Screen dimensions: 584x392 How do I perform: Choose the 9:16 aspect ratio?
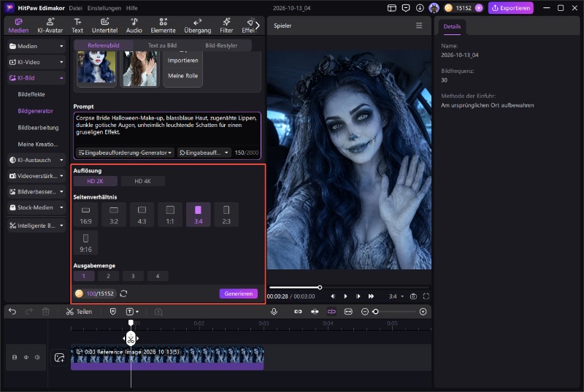(x=85, y=243)
